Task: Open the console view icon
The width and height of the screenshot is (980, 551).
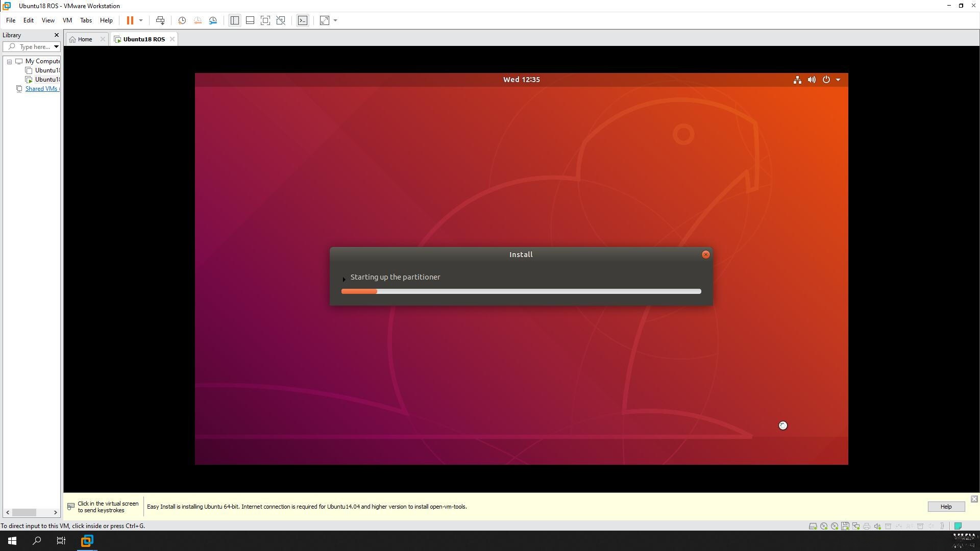Action: 303,20
